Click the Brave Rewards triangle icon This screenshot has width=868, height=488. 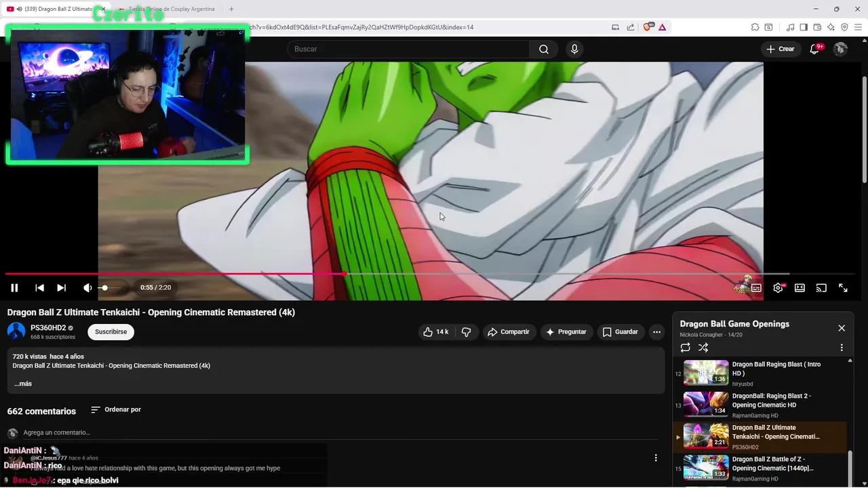point(662,27)
